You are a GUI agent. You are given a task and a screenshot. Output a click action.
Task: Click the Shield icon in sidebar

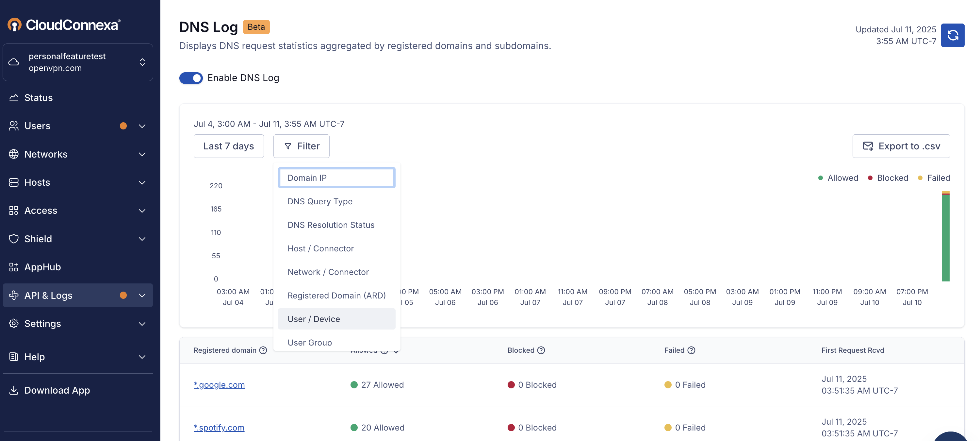[x=14, y=238]
